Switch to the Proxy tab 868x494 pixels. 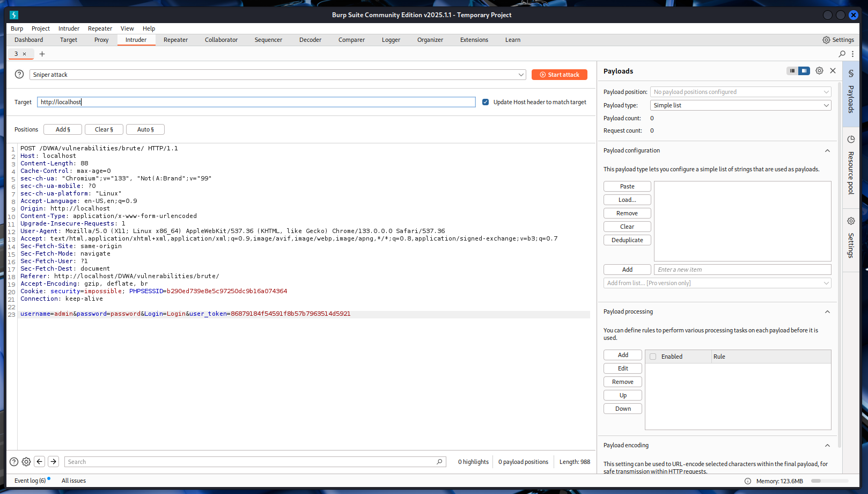(x=101, y=40)
